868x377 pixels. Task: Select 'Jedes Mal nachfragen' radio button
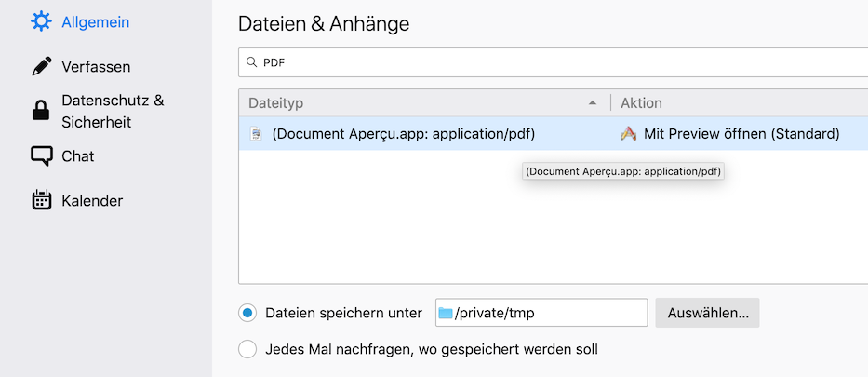tap(247, 350)
